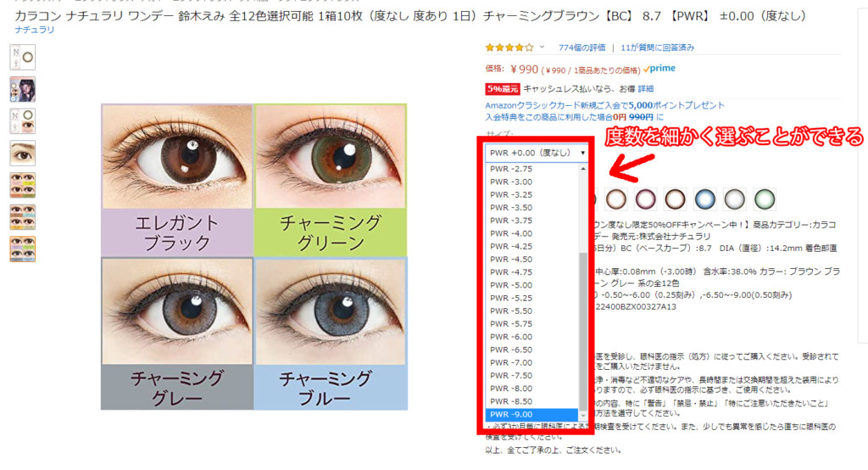Click the ナチュラリ brand link
Screen dimensions: 868x470
(34, 30)
